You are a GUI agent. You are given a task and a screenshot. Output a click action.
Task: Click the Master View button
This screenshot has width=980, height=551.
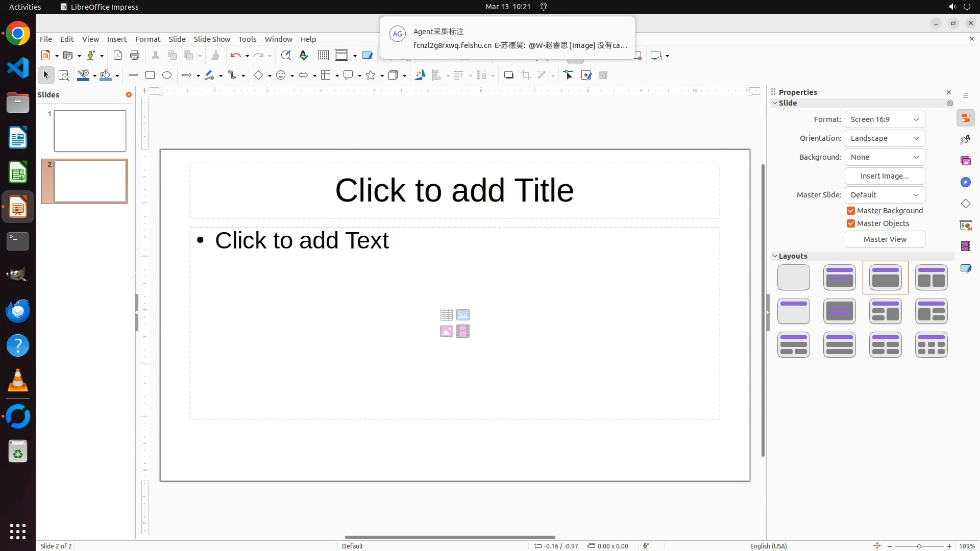885,239
